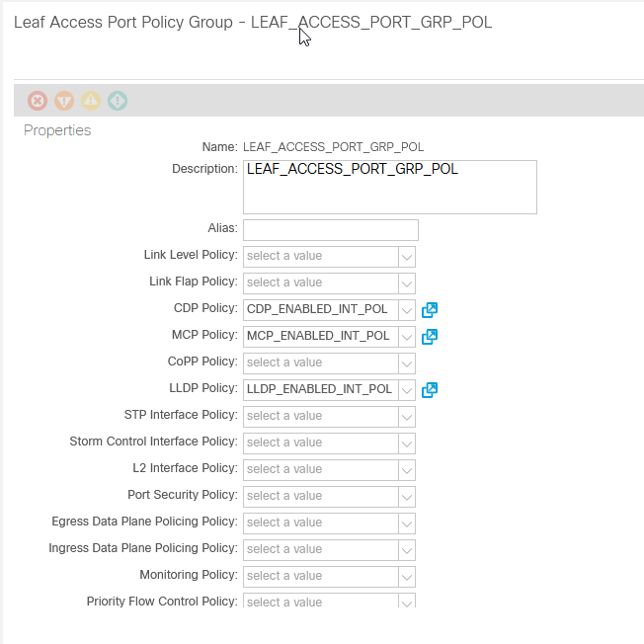Open the LLDP Policy dropdown arrow
The image size is (644, 644).
tap(406, 390)
